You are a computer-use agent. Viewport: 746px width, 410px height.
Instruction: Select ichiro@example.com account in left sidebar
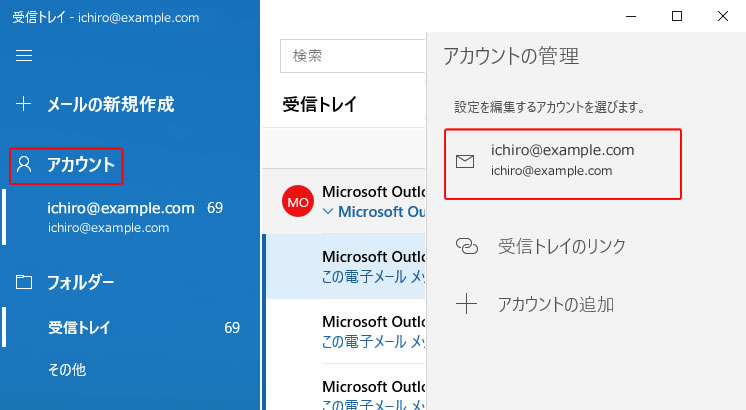point(120,216)
